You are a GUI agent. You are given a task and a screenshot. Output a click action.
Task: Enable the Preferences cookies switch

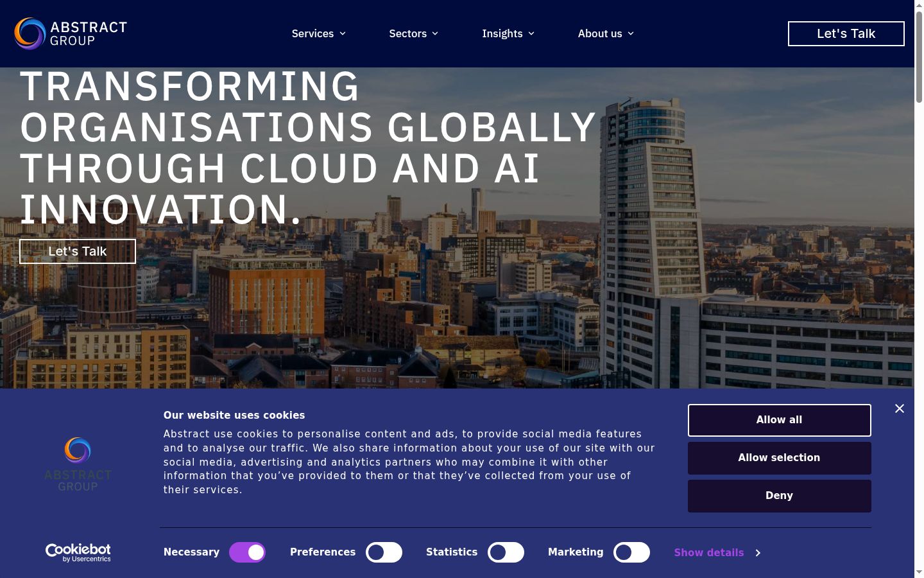point(384,552)
